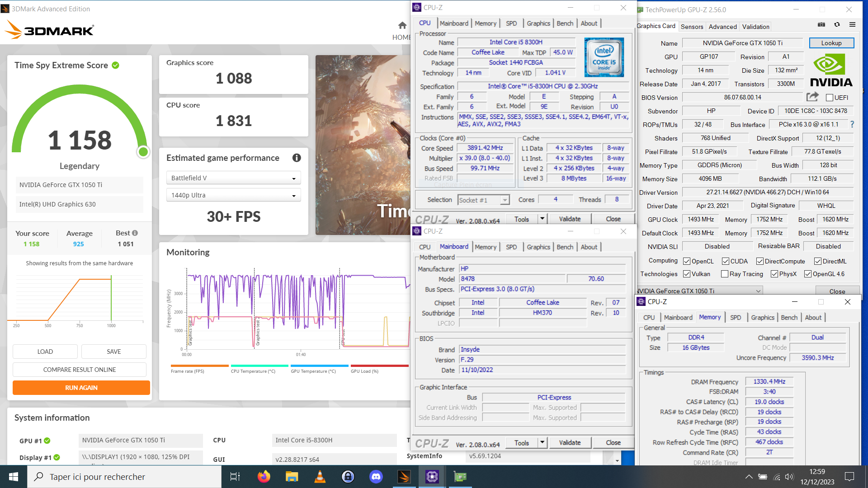Switch to Sensors tab in GPU-Z
This screenshot has width=868, height=488.
[x=692, y=27]
